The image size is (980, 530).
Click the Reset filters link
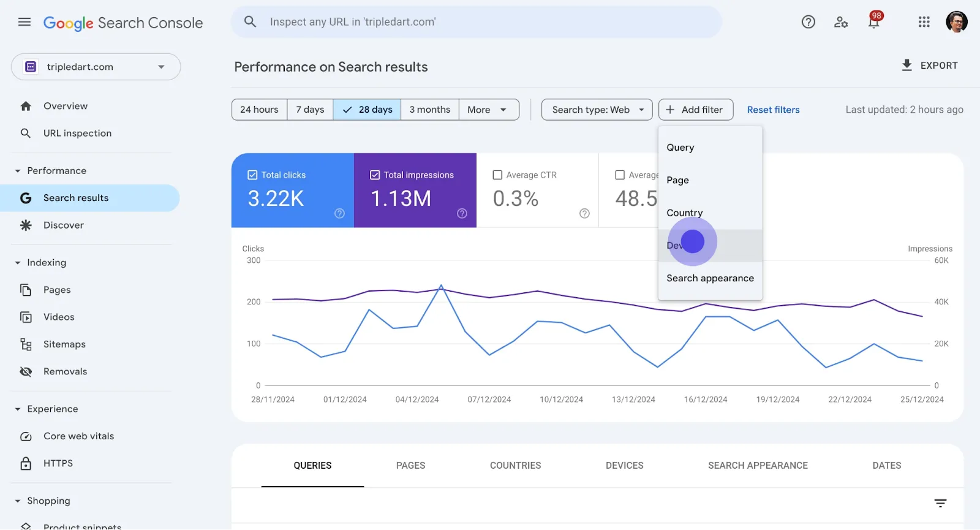tap(773, 110)
